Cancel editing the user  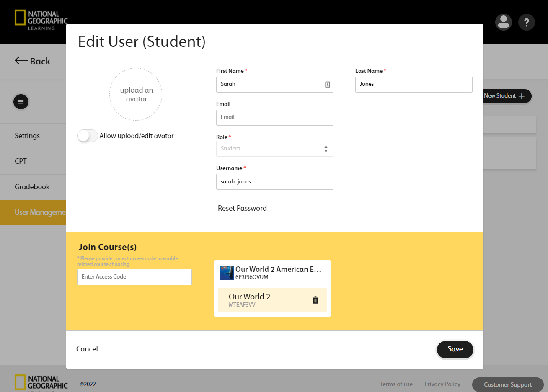(87, 349)
